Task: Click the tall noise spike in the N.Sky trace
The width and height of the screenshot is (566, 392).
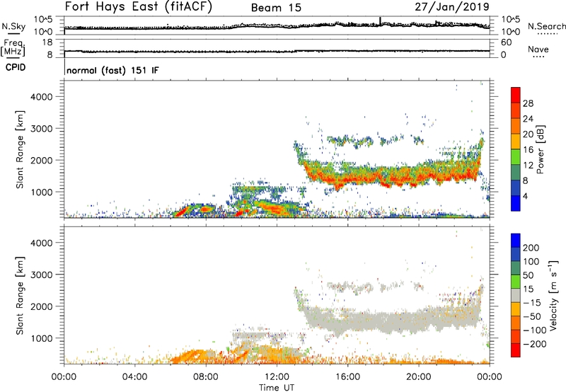Action: point(380,21)
